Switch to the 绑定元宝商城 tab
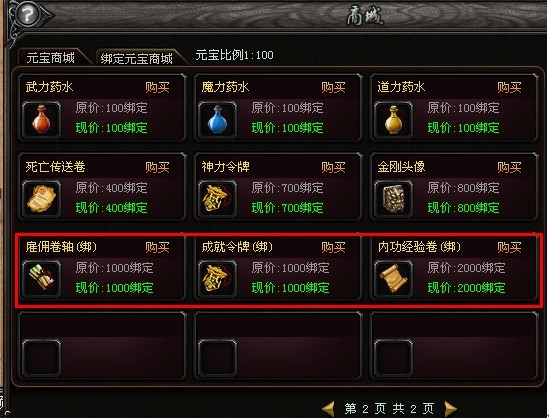The width and height of the screenshot is (549, 419). (137, 58)
